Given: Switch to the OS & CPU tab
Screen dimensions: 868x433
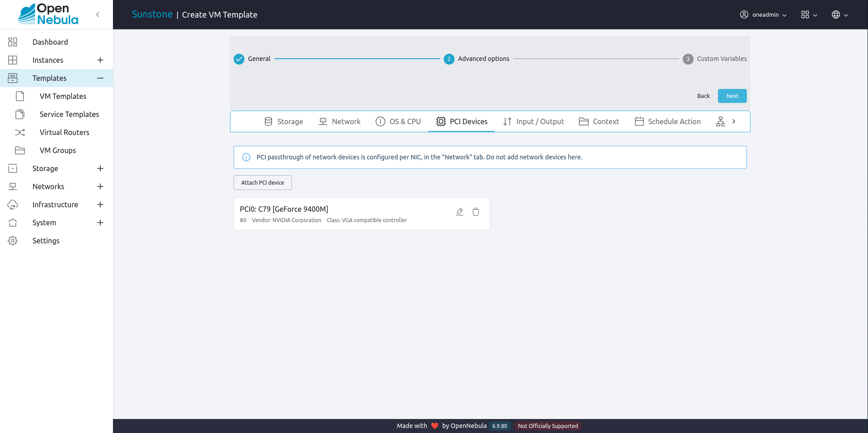Looking at the screenshot, I should [398, 121].
